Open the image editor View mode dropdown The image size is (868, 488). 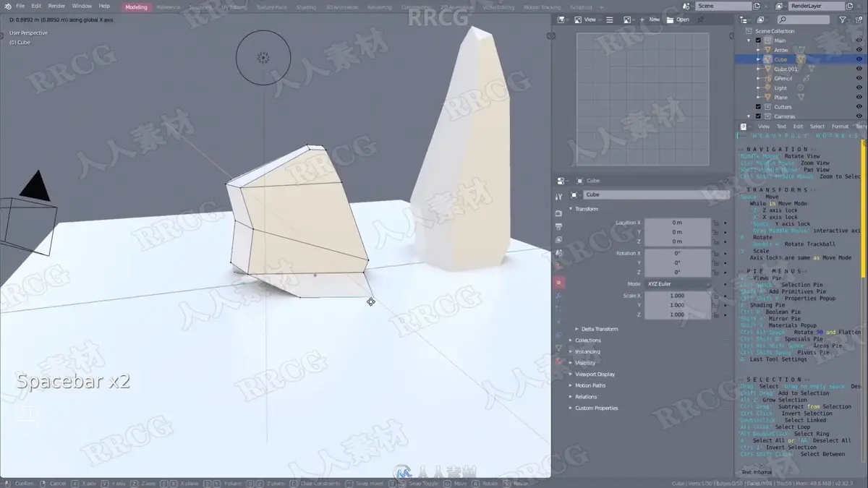[589, 20]
